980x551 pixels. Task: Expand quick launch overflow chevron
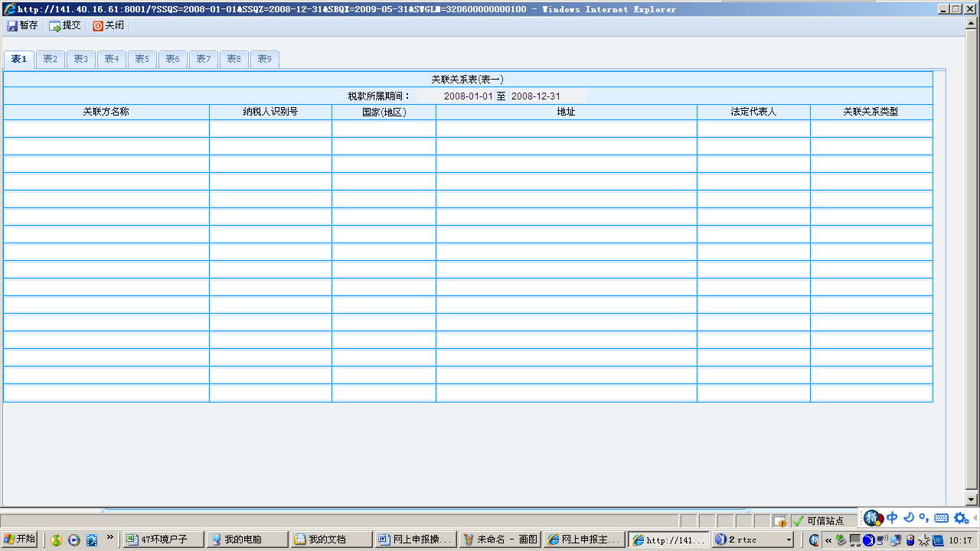click(x=110, y=538)
